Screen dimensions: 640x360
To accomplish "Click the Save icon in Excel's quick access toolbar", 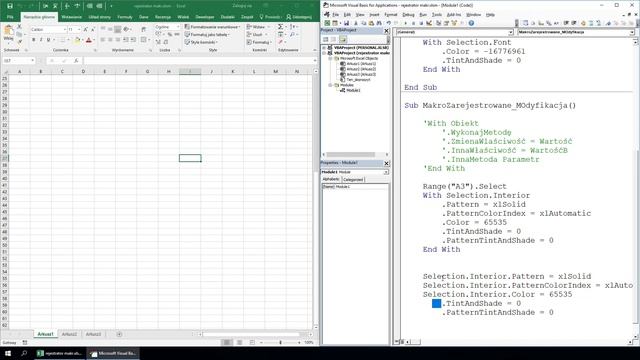I will [x=10, y=6].
